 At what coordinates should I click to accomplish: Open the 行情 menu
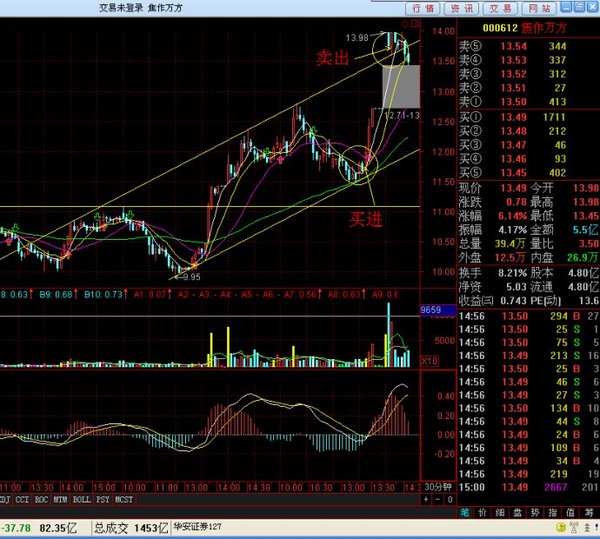[423, 8]
